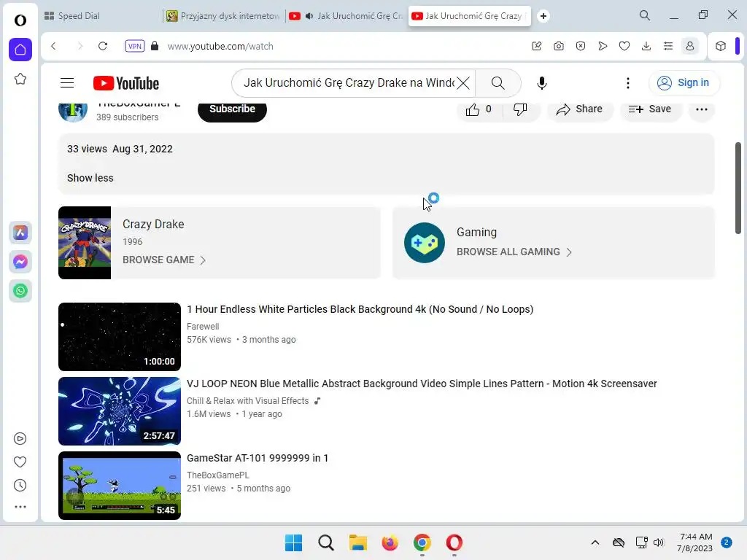Open the Opera menu logo
The width and height of the screenshot is (747, 560).
point(20,20)
